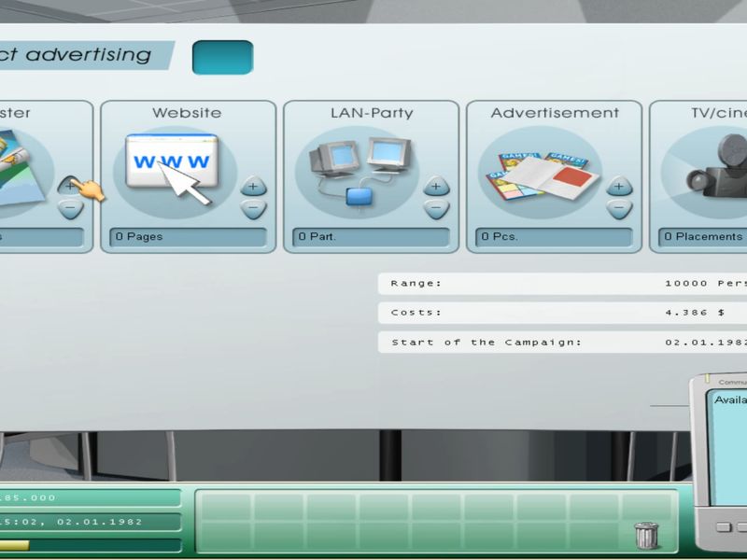Add LAN-Party participants with plus button
The height and width of the screenshot is (560, 747).
[x=436, y=186]
